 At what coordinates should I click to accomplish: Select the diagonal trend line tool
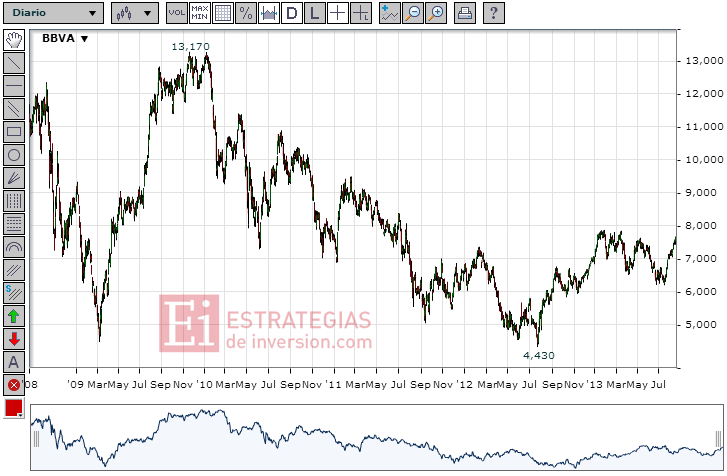14,63
